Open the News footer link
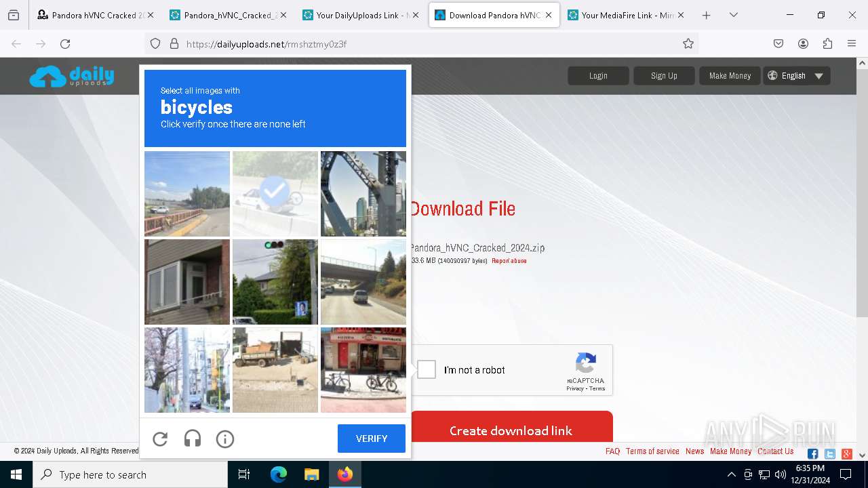 point(694,451)
